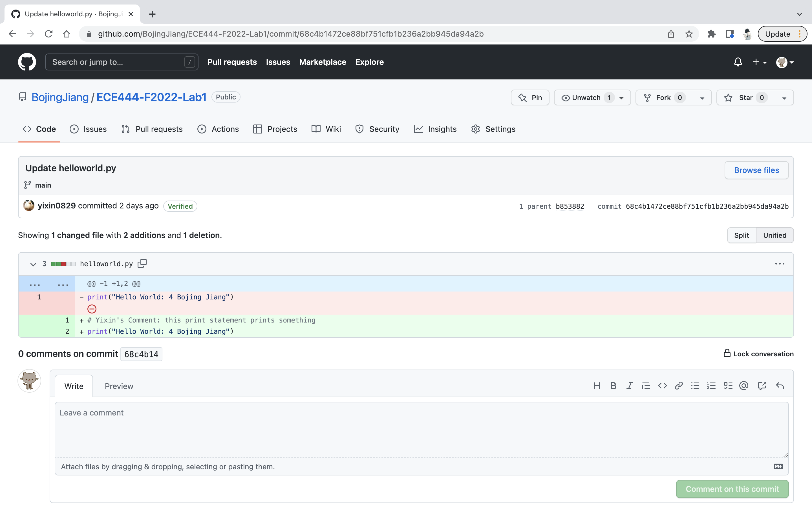Click the Browse files button
Image resolution: width=812 pixels, height=507 pixels.
coord(756,170)
